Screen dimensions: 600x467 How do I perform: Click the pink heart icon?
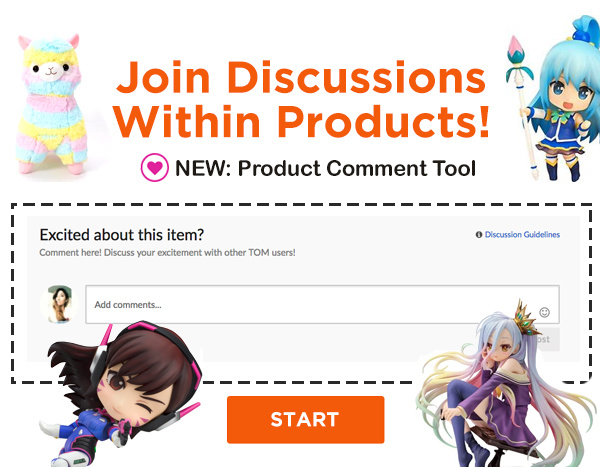[155, 167]
